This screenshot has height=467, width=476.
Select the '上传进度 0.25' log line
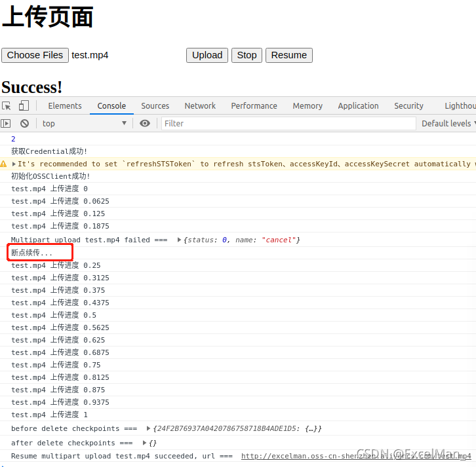click(56, 265)
